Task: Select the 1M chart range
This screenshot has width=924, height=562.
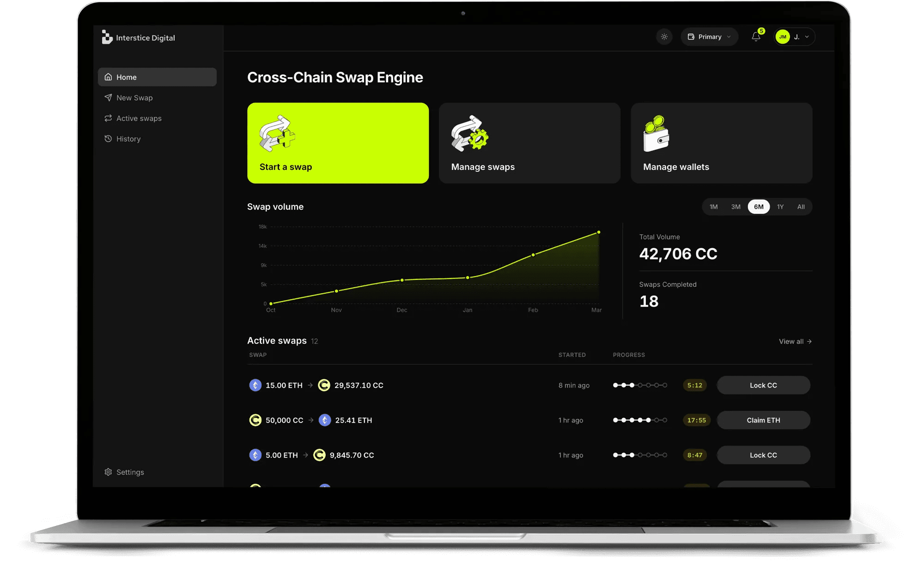Action: click(714, 207)
